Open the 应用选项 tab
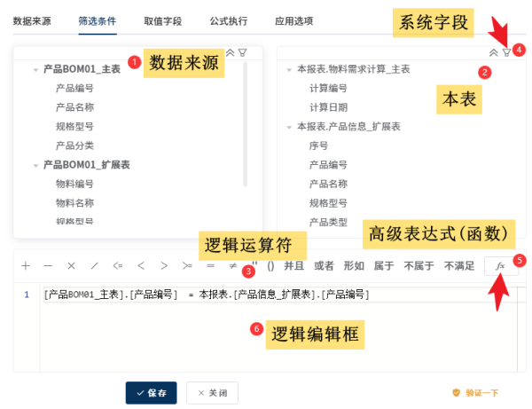Viewport: 532px width, 409px height. click(x=293, y=21)
